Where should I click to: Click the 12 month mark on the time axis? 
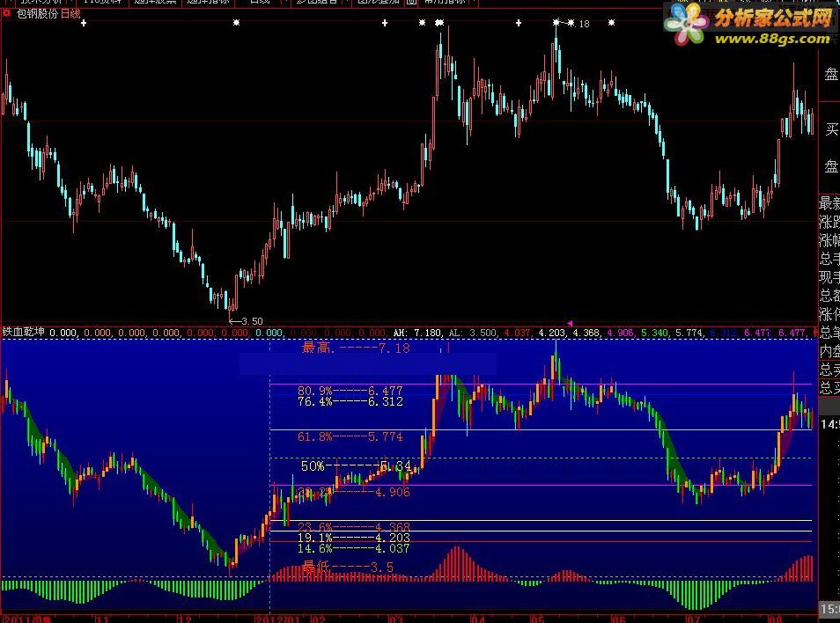[185, 619]
